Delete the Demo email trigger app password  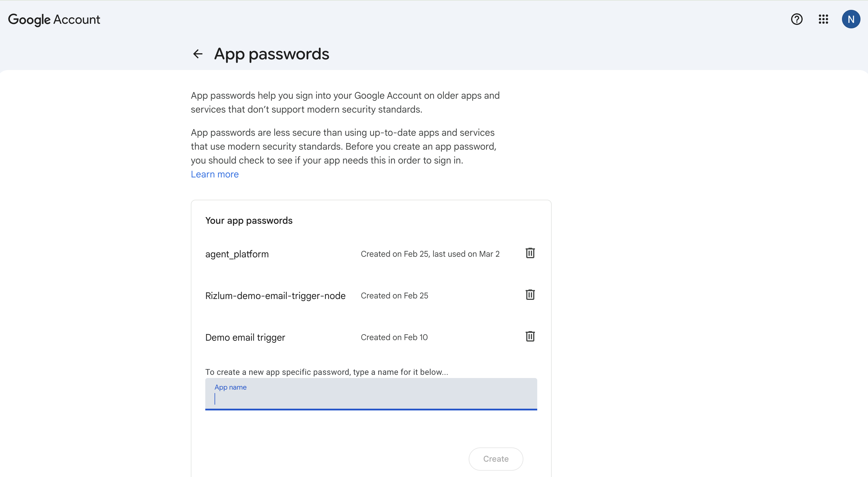click(x=530, y=336)
